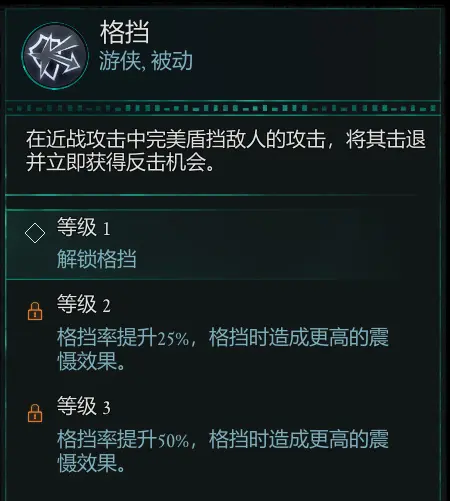Click the 慑效果 line under 等级 3
The image size is (450, 501).
click(x=91, y=463)
